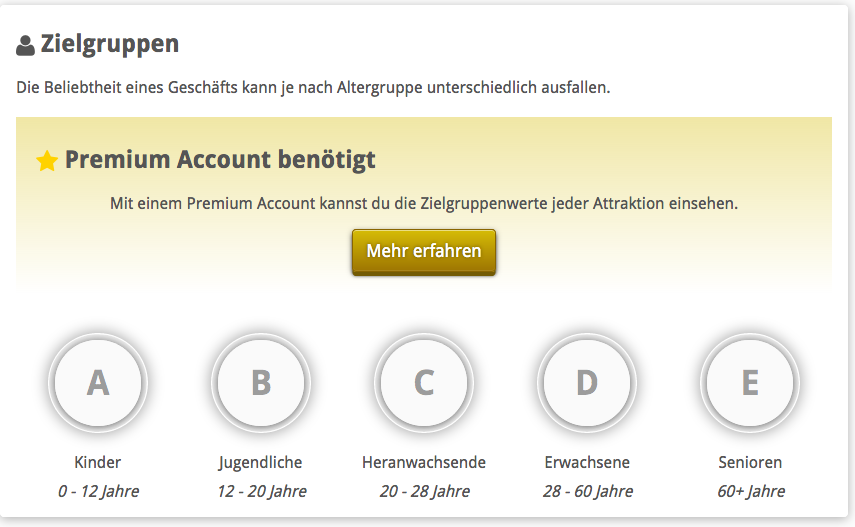
Task: Select the E rating circle for Senioren
Action: (750, 382)
